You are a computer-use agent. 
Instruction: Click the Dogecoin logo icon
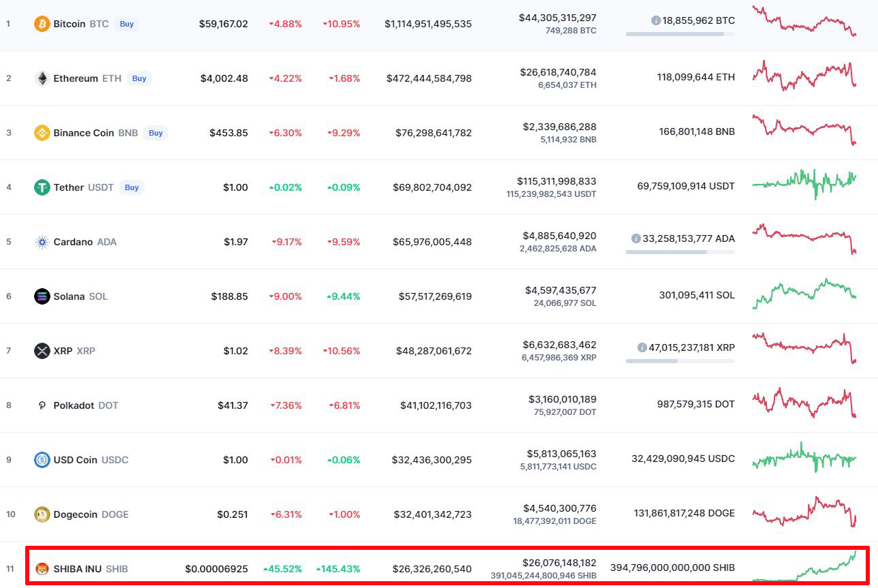tap(42, 514)
